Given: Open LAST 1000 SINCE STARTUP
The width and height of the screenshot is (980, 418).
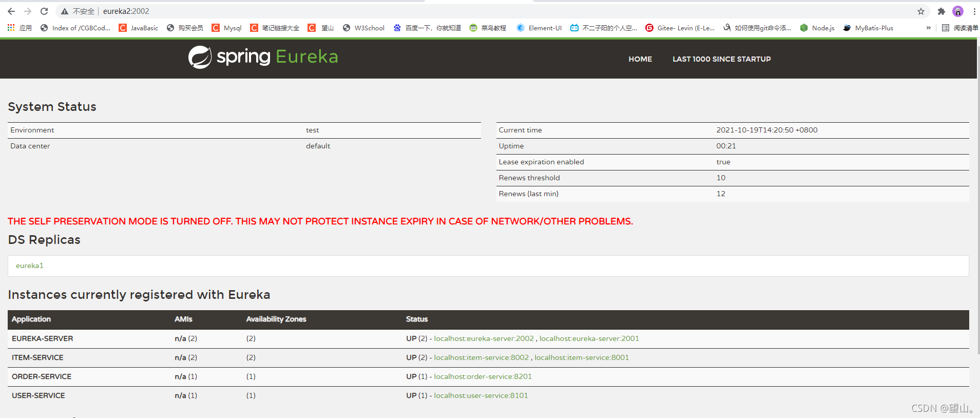Looking at the screenshot, I should [x=721, y=59].
